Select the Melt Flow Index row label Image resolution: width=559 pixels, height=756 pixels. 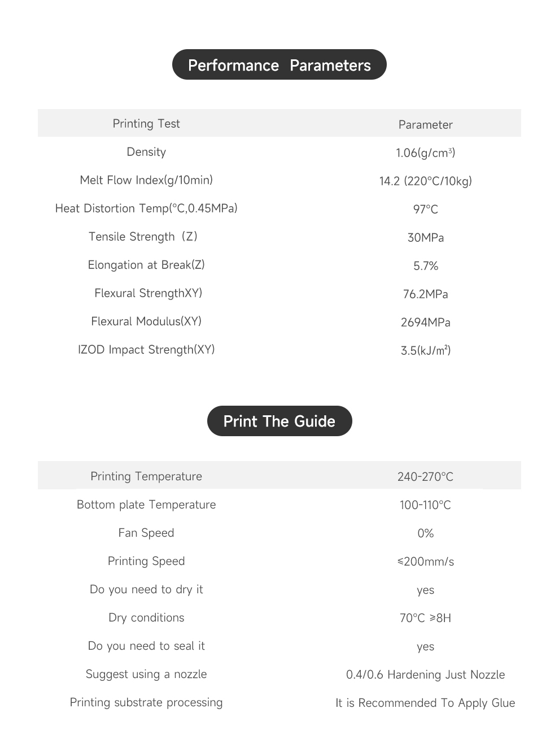pyautogui.click(x=146, y=180)
